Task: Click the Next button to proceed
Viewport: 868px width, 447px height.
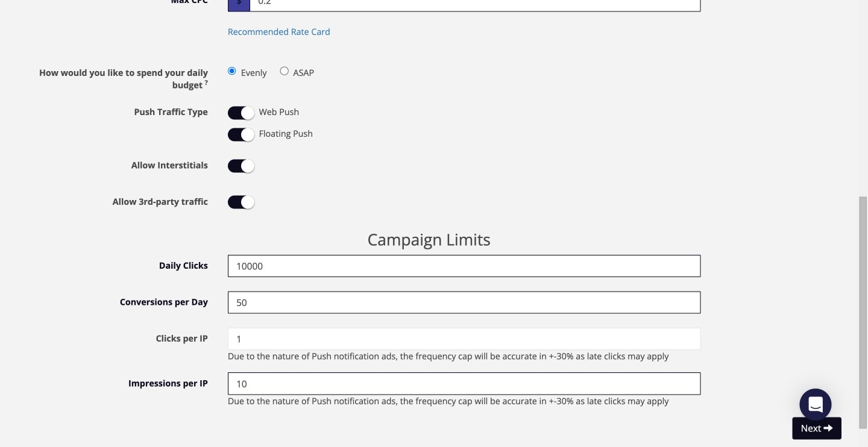Action: tap(816, 428)
